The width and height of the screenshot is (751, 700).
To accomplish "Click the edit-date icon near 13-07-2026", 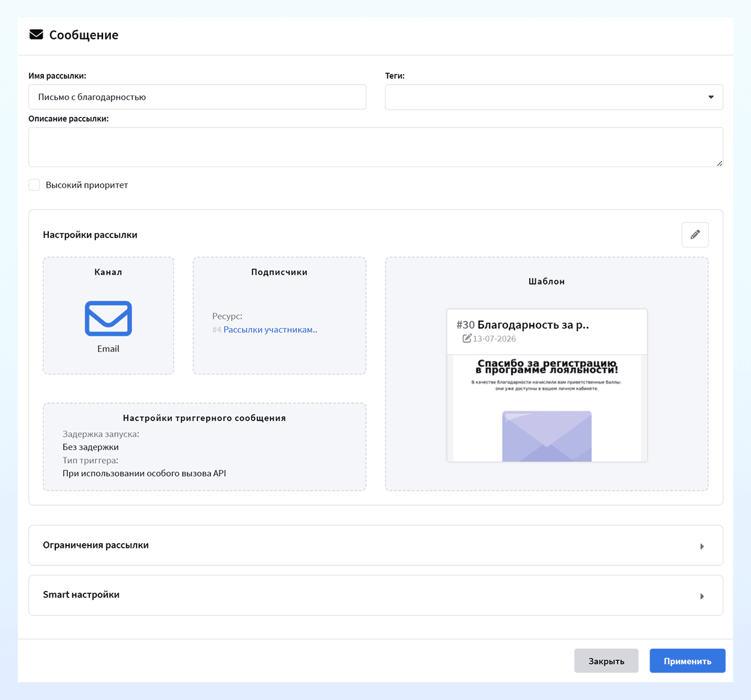I will coord(467,338).
